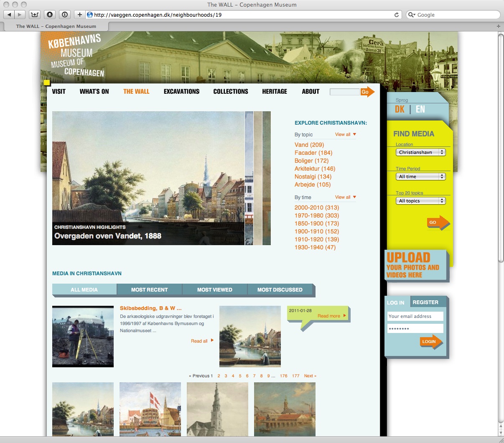Viewport: 504px width, 443px height.
Task: Click the plus add-bookmark button beside the address
Action: click(79, 15)
